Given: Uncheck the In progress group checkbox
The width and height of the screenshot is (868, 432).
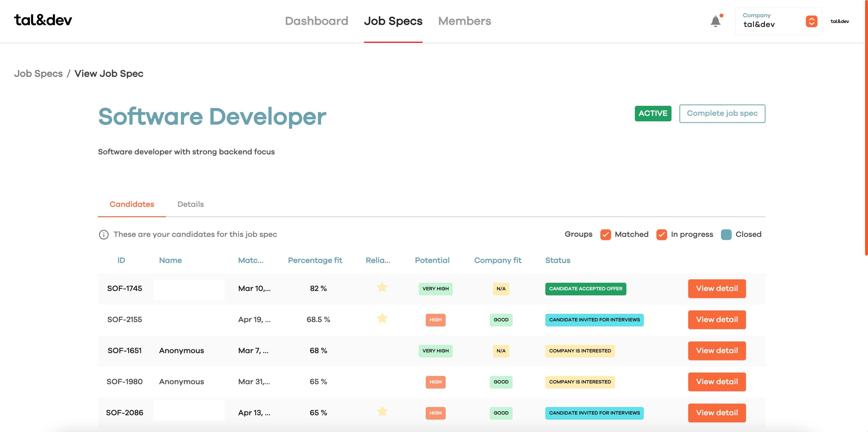Looking at the screenshot, I should tap(662, 234).
